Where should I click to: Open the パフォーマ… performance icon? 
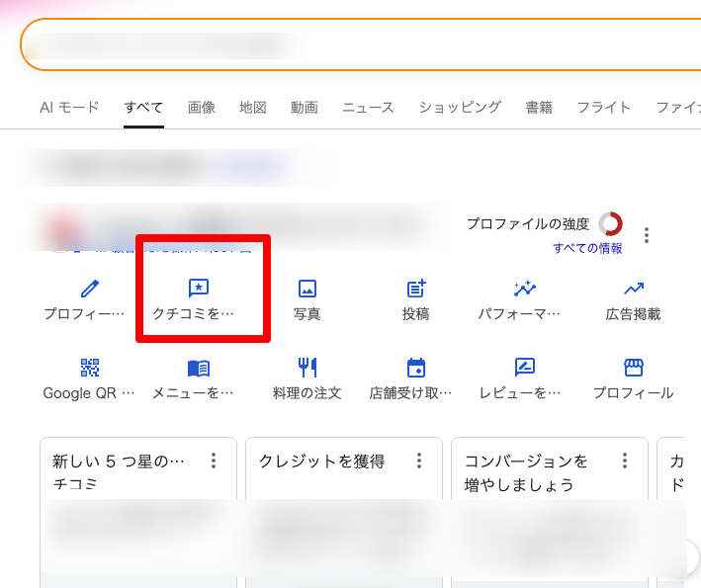tap(525, 289)
